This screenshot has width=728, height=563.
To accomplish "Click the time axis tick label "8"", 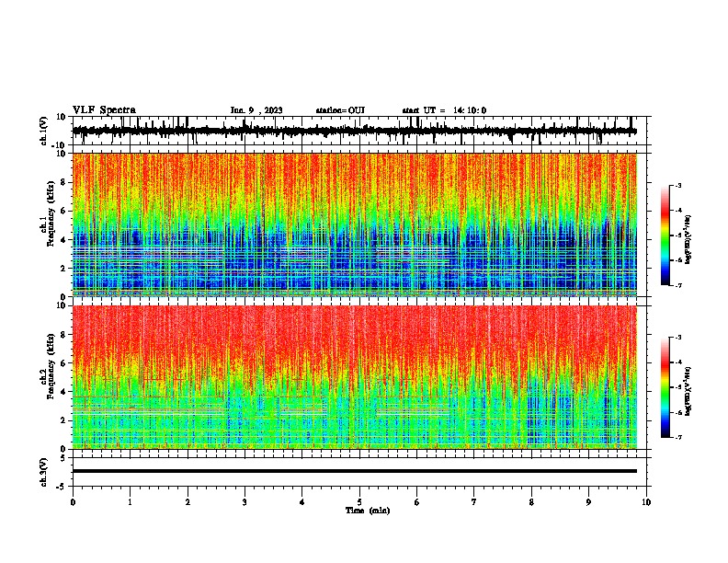I will pos(531,502).
